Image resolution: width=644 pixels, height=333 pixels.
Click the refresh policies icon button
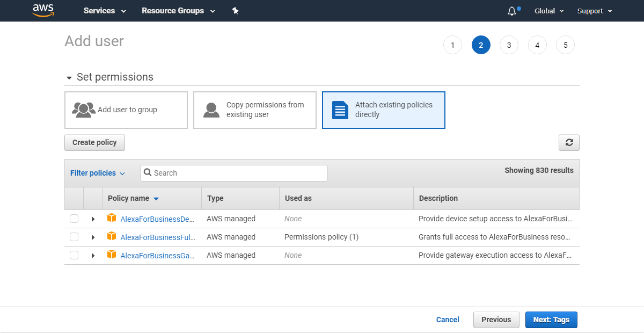coord(569,142)
